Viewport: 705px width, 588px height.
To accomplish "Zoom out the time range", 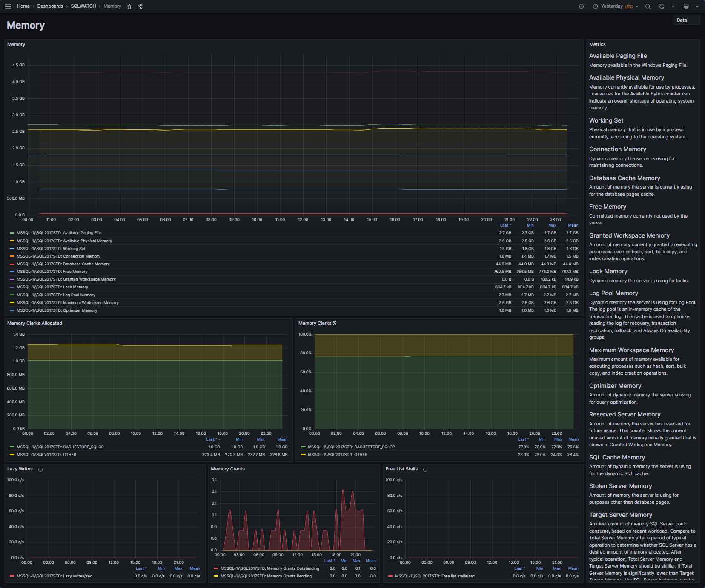I will pos(648,6).
